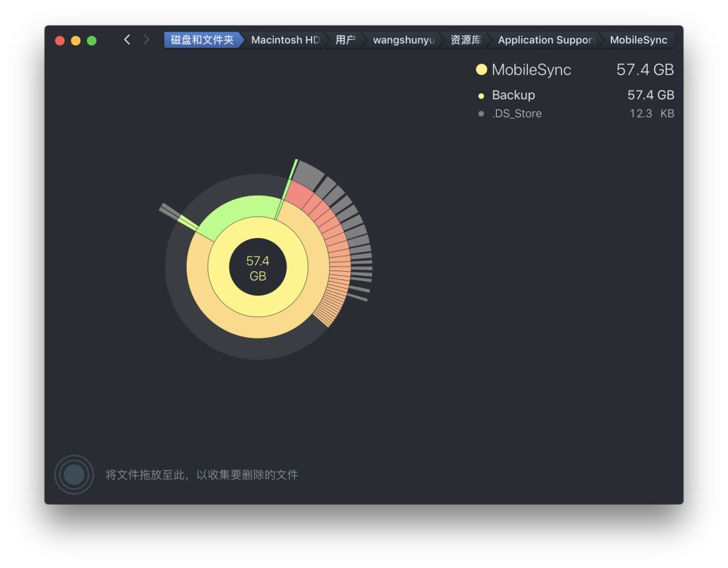Go back with the left chevron arrow
The image size is (728, 568).
tap(127, 40)
